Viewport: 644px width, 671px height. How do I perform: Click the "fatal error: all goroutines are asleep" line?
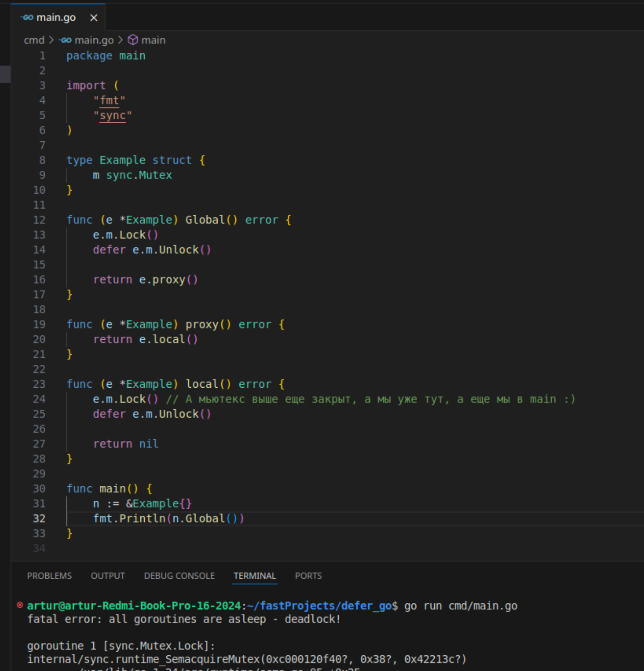tap(184, 619)
